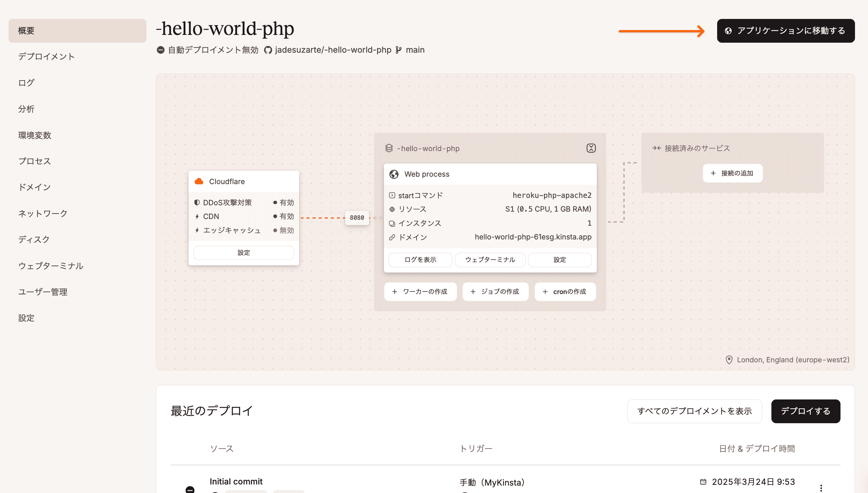
Task: Click the CDN lightning icon
Action: point(197,216)
